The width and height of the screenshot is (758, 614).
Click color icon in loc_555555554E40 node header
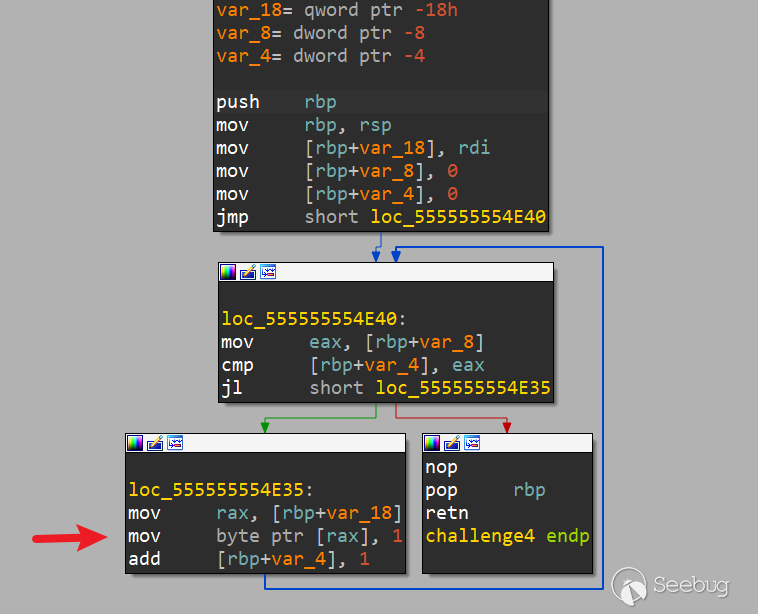228,272
